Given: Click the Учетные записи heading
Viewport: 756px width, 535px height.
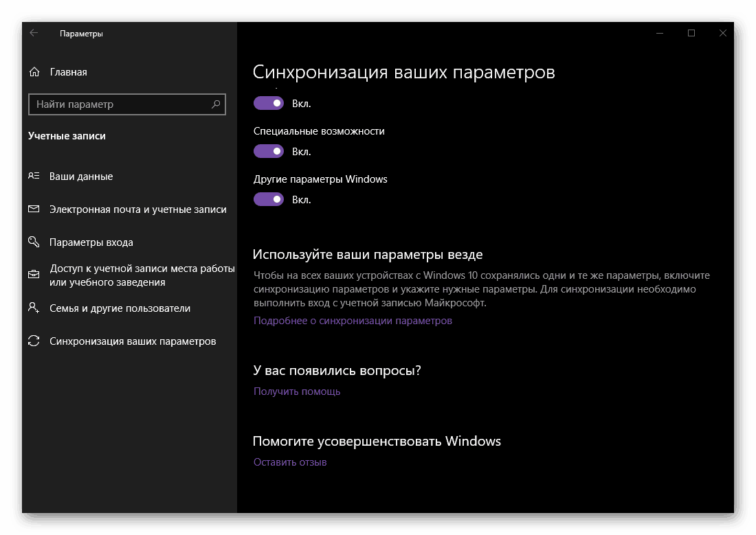Looking at the screenshot, I should [x=67, y=136].
